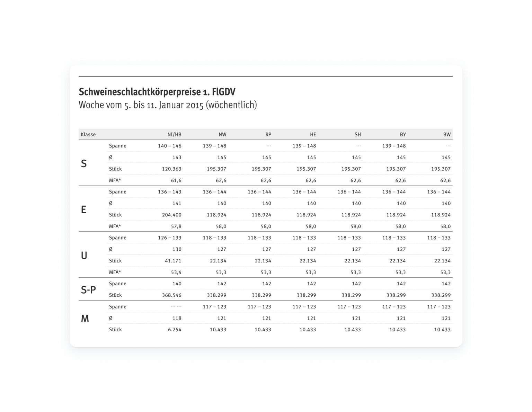
Task: Click class E Stück '118.924' under SH
Action: (x=351, y=215)
